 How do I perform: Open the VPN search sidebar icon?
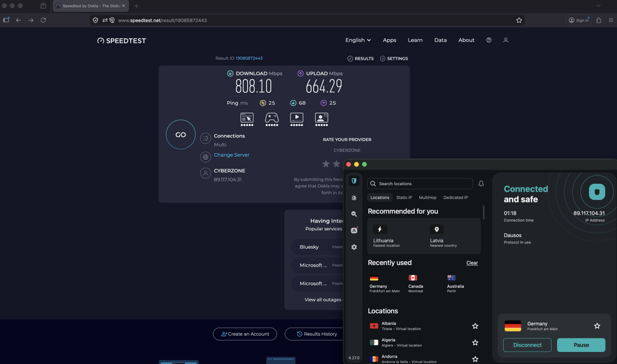(354, 214)
